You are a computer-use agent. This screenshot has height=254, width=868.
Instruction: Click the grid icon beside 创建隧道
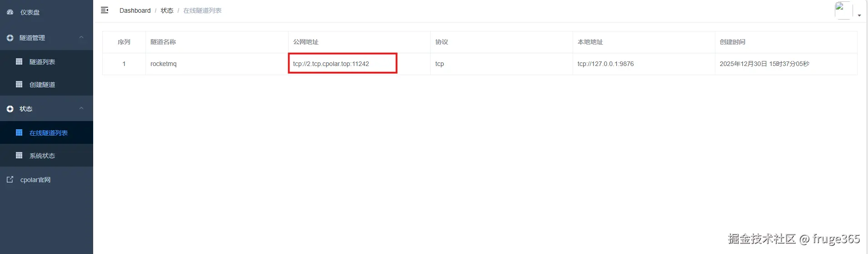(19, 84)
